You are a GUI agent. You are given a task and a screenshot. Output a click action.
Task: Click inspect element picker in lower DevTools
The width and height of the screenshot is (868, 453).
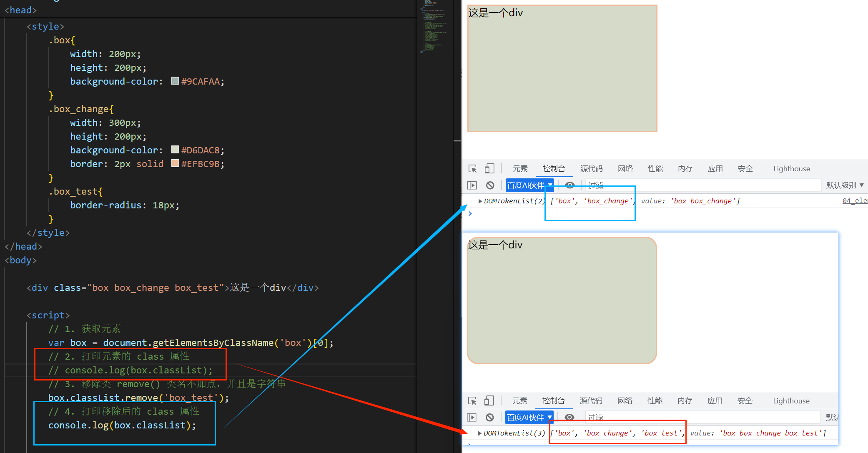coord(472,401)
